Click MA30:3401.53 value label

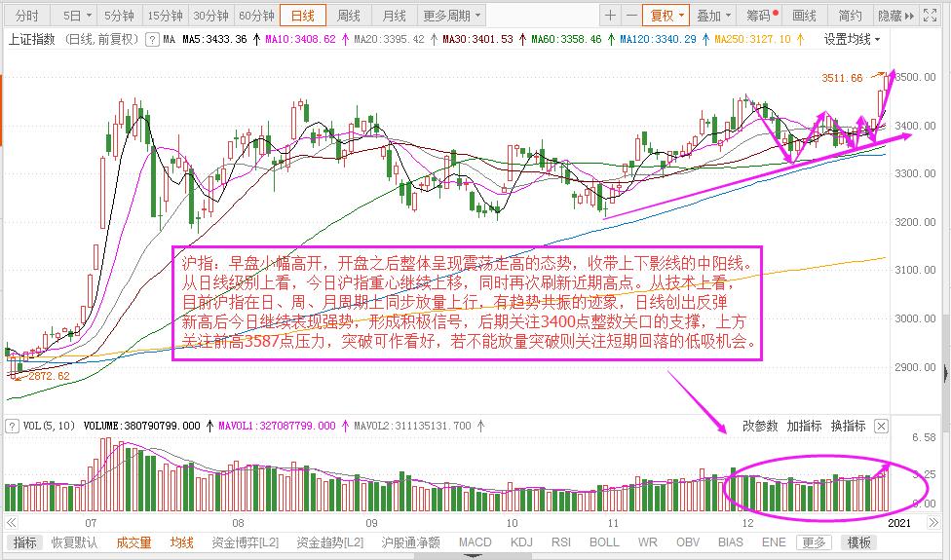[x=477, y=39]
